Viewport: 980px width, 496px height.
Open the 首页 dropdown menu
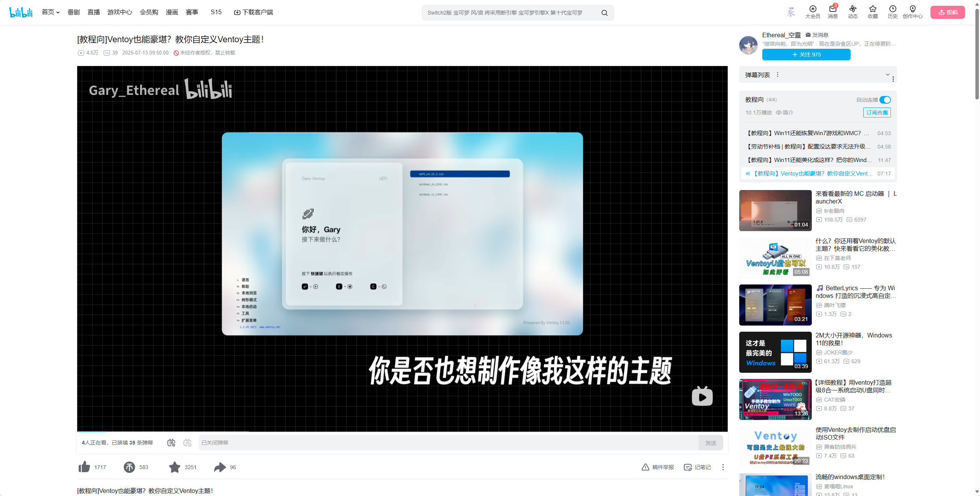[51, 12]
